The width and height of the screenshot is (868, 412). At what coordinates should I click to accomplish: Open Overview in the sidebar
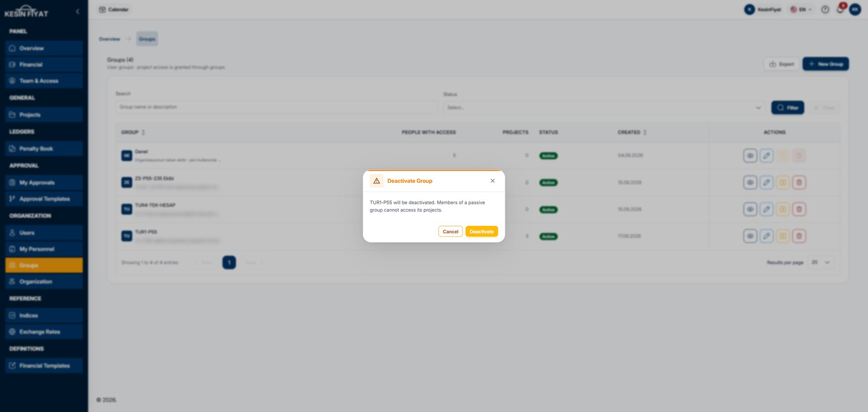coord(44,48)
